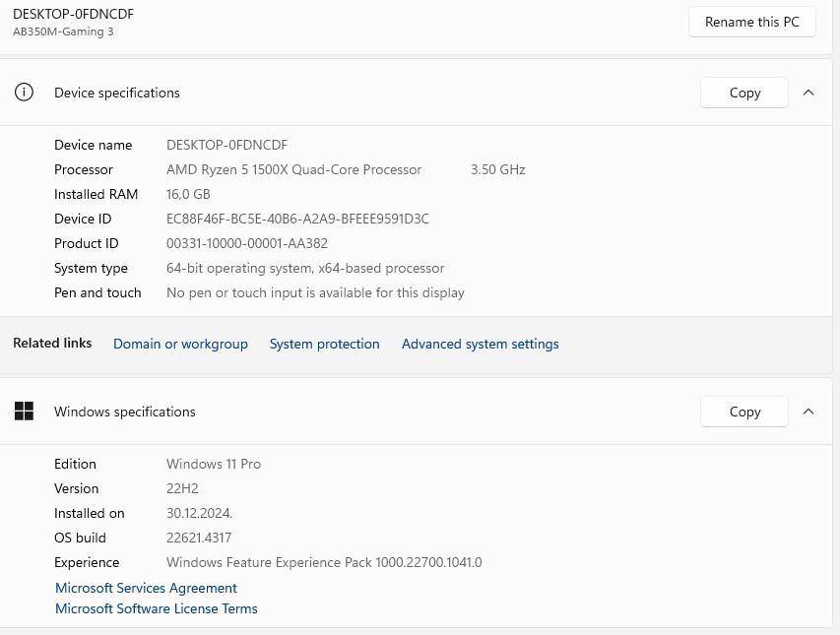Image resolution: width=840 pixels, height=635 pixels.
Task: Click the Product ID value 00331-10000-00001-AA382
Action: click(x=247, y=243)
